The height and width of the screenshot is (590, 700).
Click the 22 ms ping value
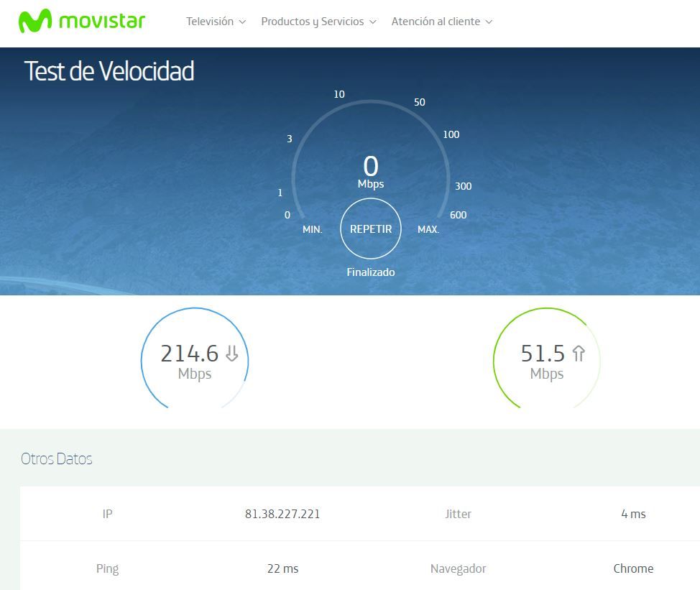point(282,568)
